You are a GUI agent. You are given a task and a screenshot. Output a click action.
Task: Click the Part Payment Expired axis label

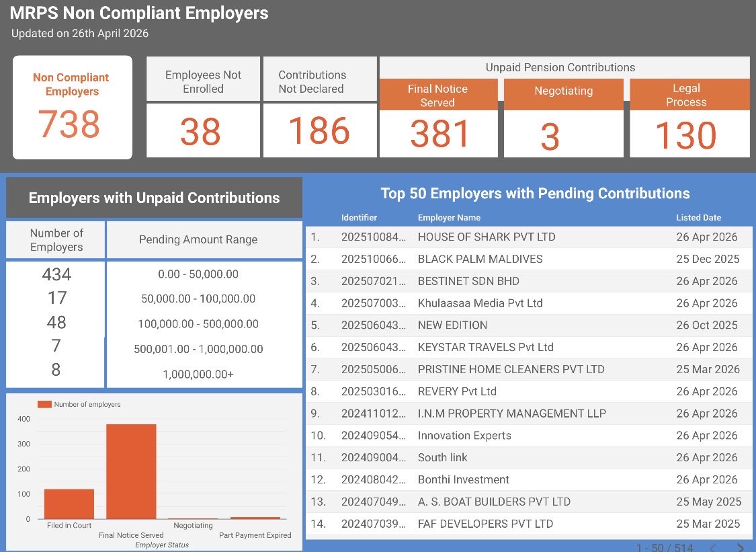coord(255,535)
